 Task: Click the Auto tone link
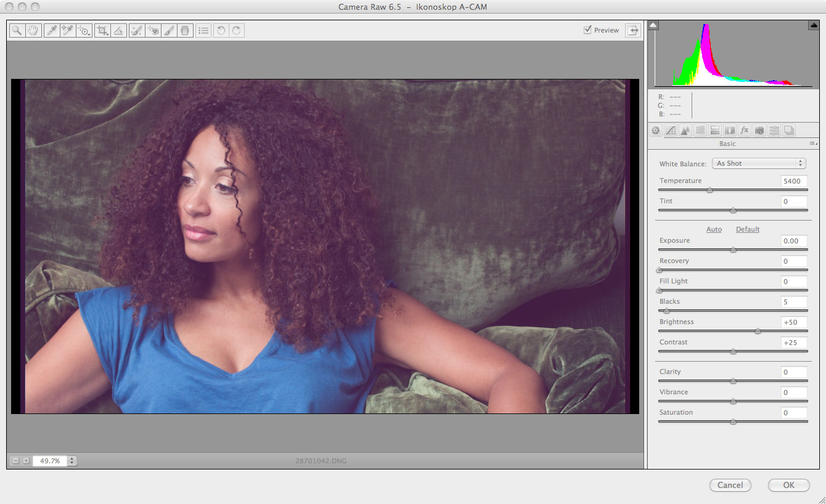[714, 229]
